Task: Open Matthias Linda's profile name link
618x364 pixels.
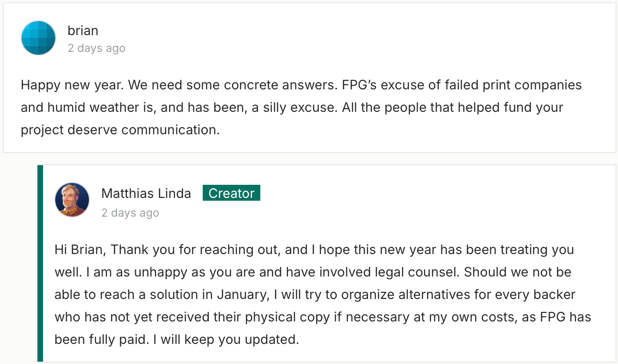Action: pos(146,193)
